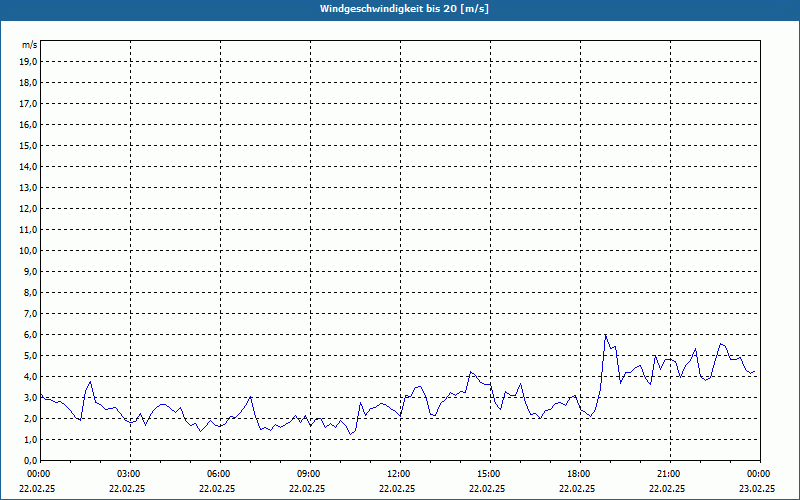Choose the '9,0' y-axis label

coord(30,271)
